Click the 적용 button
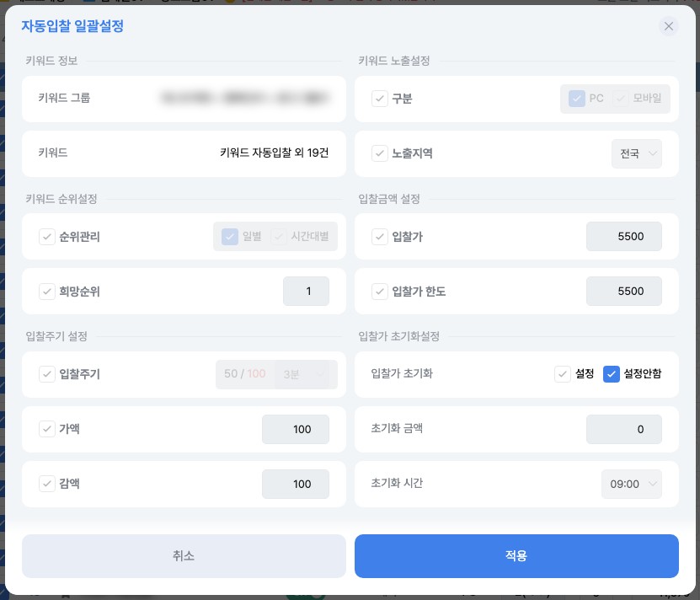 pyautogui.click(x=516, y=556)
